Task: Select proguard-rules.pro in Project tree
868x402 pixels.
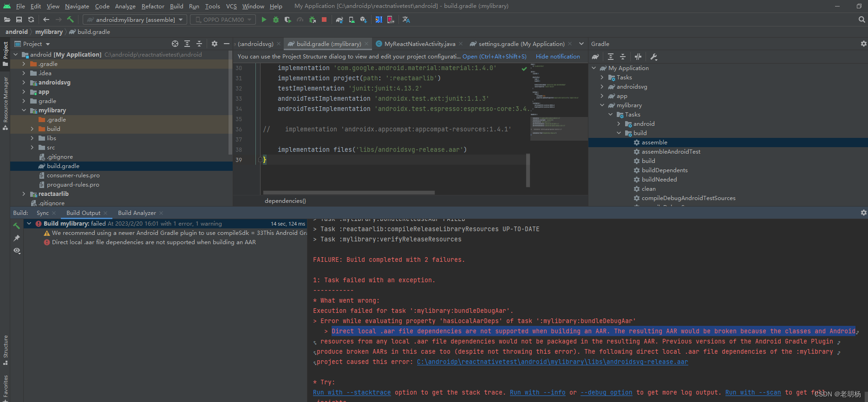Action: click(x=73, y=185)
